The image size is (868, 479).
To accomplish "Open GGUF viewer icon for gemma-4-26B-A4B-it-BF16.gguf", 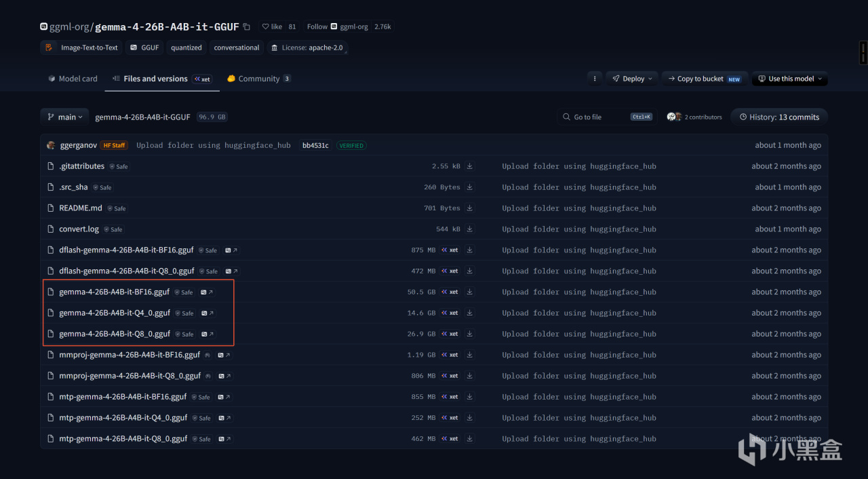I will 206,292.
